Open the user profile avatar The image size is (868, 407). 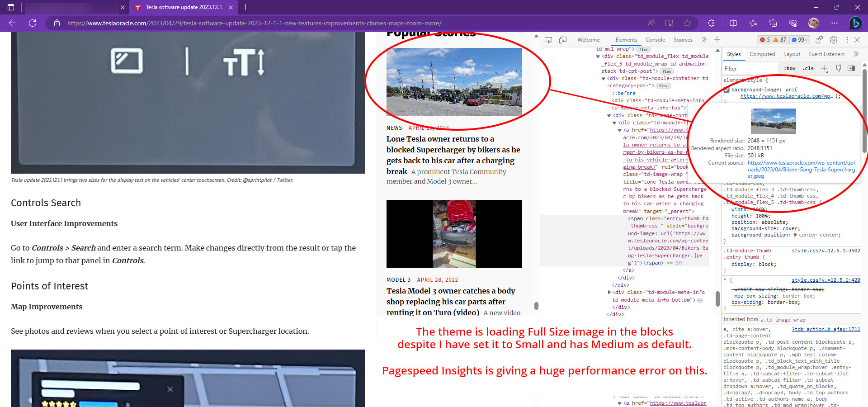click(x=814, y=23)
